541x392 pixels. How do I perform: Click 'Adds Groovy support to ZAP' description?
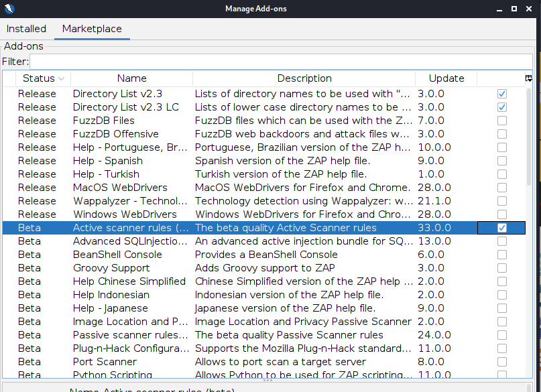coord(265,268)
